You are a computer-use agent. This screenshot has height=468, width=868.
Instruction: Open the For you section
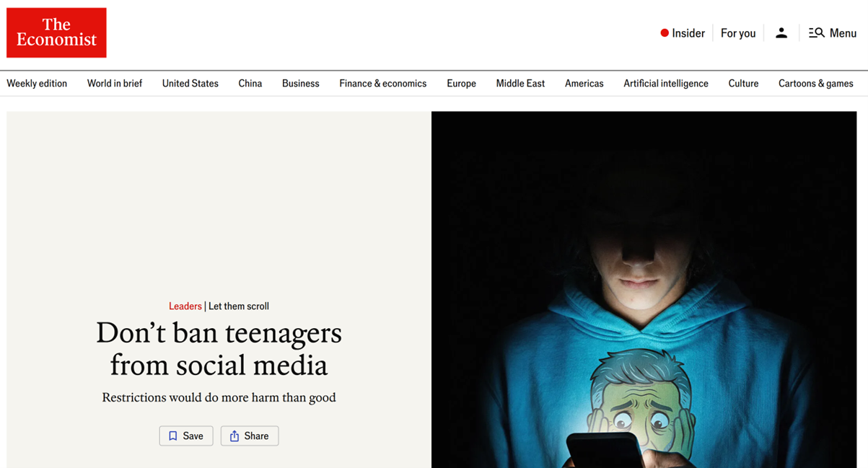(738, 33)
